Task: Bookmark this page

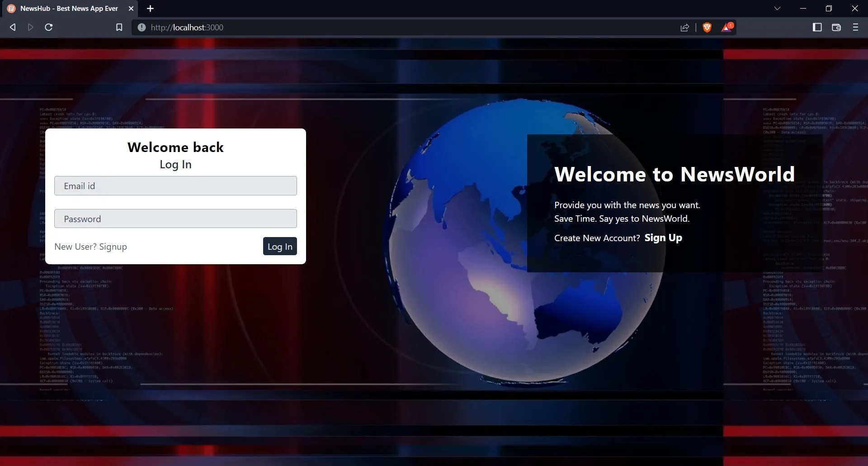Action: 118,27
